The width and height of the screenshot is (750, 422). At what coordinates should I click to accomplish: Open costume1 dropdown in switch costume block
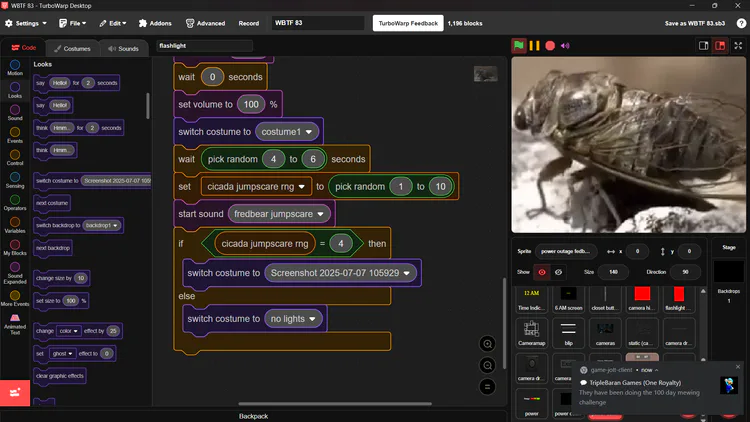click(x=287, y=132)
